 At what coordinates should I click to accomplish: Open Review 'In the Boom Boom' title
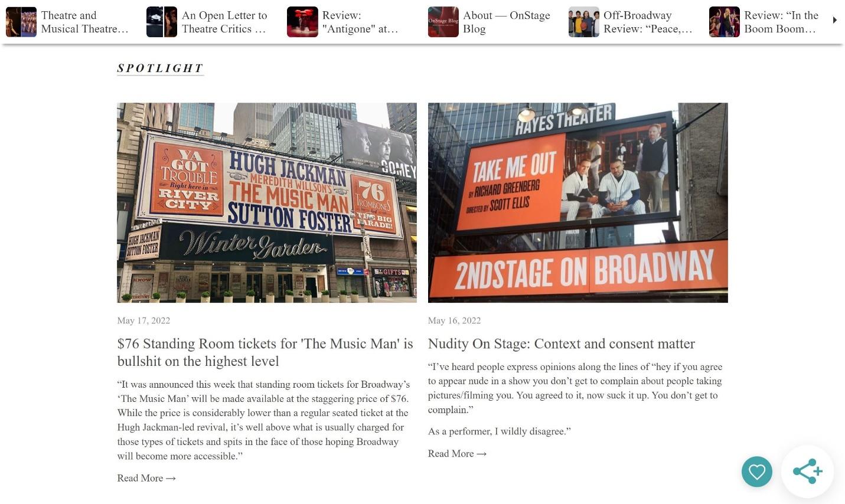tap(781, 22)
